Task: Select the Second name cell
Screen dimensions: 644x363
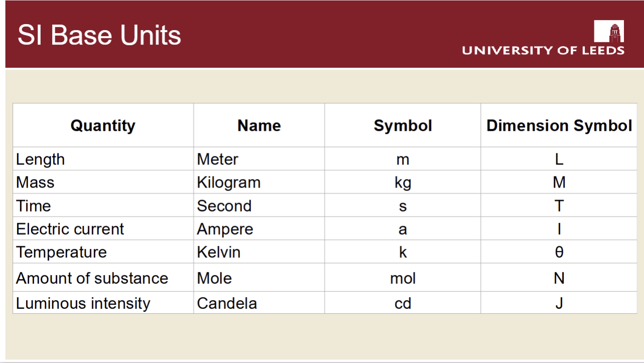Action: coord(259,206)
